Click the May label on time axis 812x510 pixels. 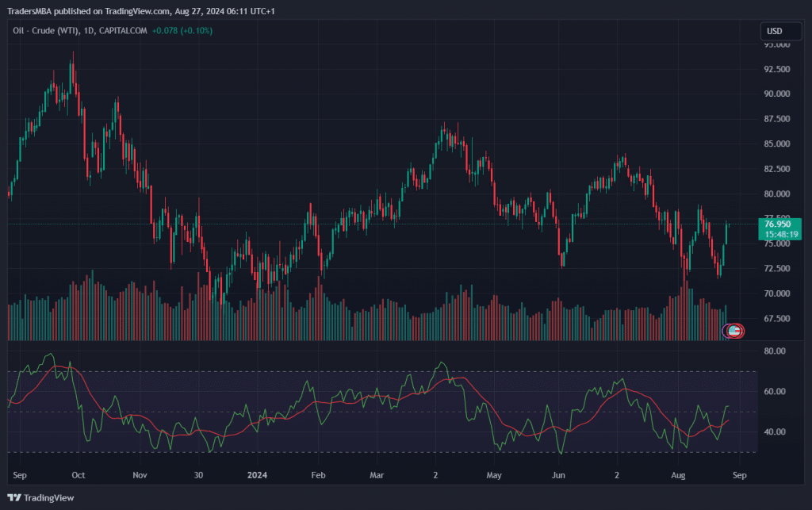point(494,476)
